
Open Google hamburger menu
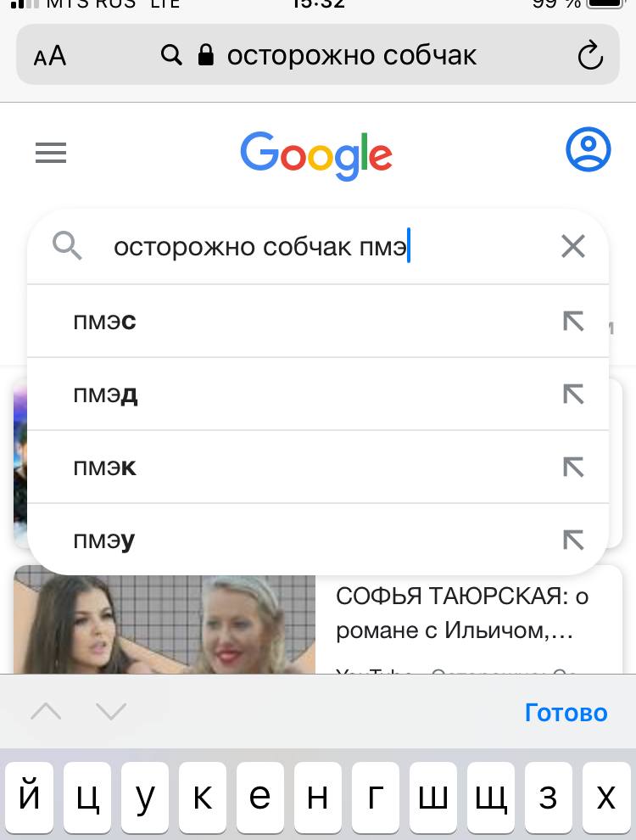(x=51, y=153)
